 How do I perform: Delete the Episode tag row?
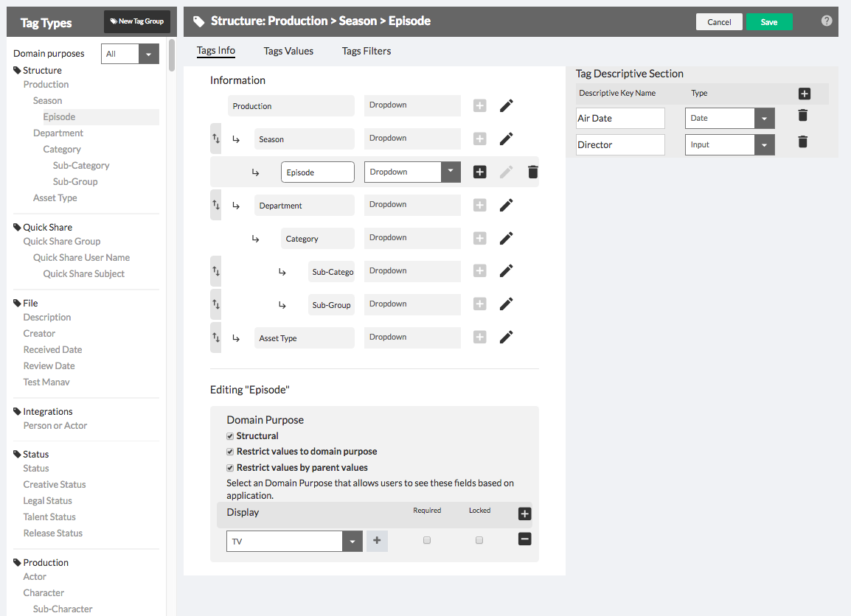click(x=533, y=172)
